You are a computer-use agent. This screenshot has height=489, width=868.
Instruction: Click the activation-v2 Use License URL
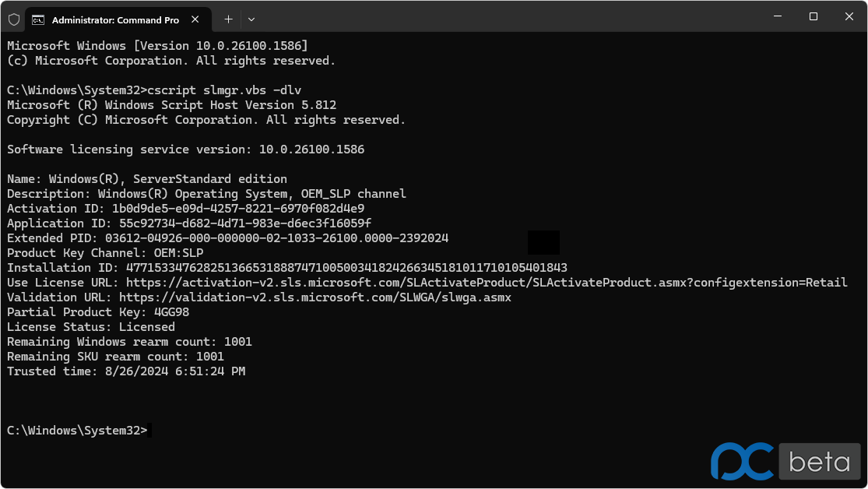(x=487, y=283)
